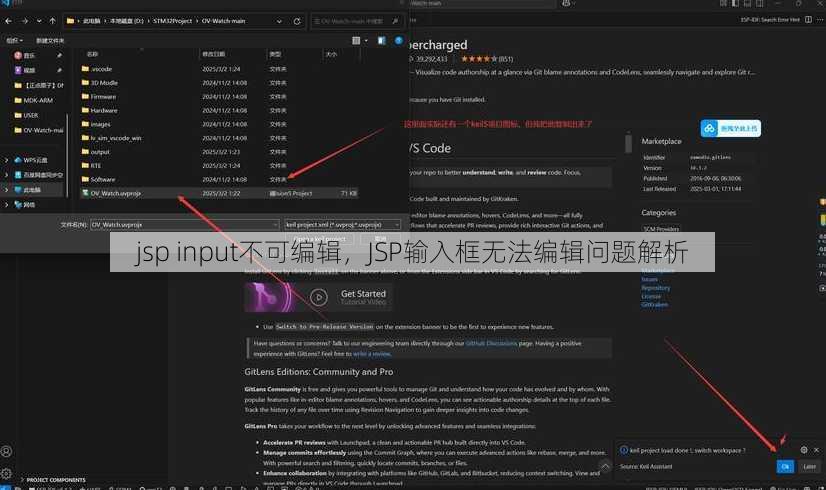
Task: Click the write a review link
Action: pyautogui.click(x=371, y=354)
